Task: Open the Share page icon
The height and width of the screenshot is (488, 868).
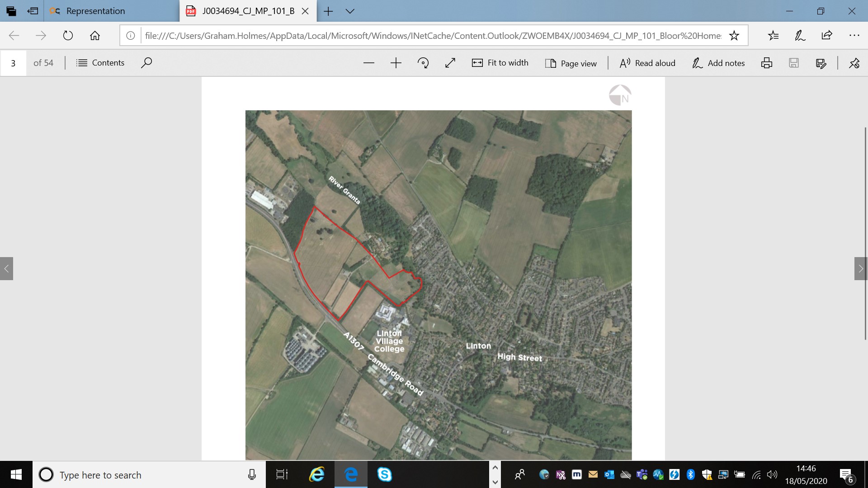Action: (x=826, y=36)
